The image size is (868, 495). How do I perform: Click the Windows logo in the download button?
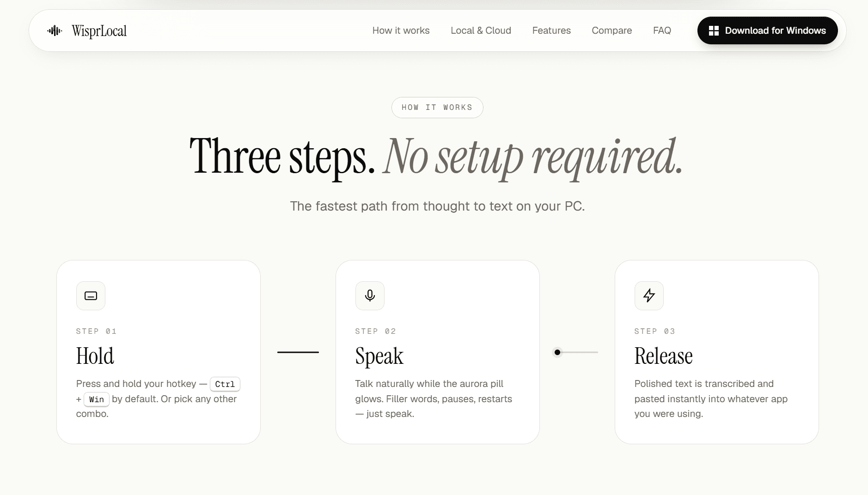pyautogui.click(x=714, y=30)
